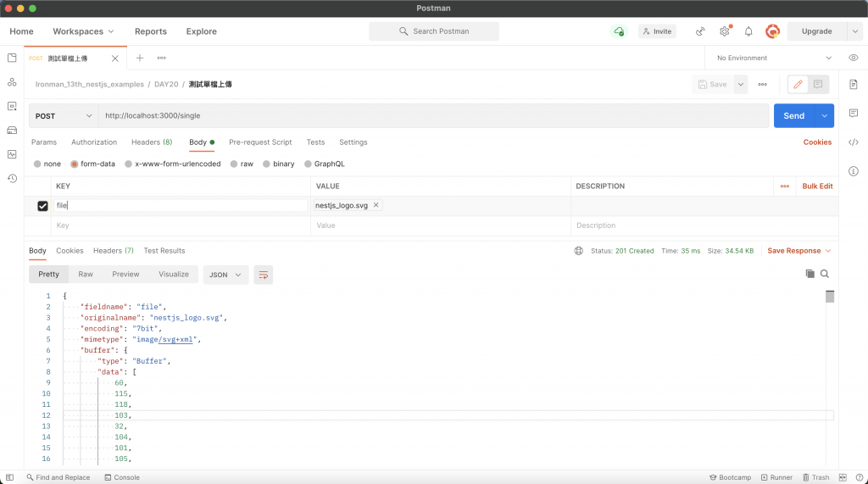Expand the Upgrade dropdown arrow

pos(854,31)
